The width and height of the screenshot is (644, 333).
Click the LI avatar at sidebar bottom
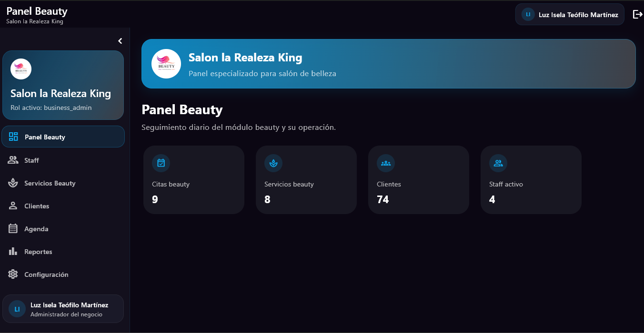tap(17, 309)
